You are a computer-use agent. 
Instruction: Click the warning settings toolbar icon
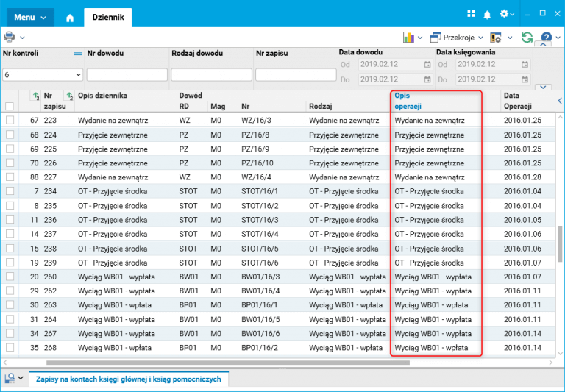point(496,38)
